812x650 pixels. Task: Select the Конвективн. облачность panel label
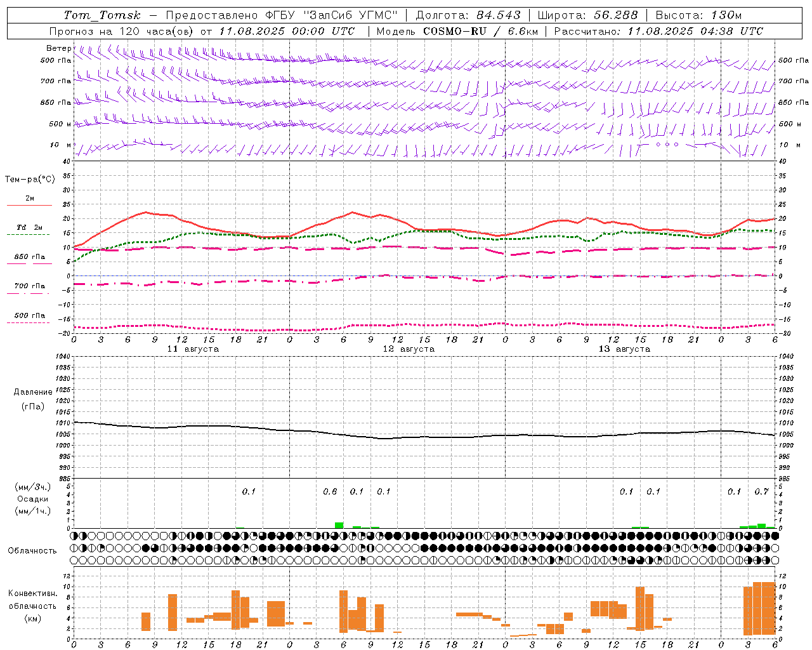pyautogui.click(x=32, y=599)
